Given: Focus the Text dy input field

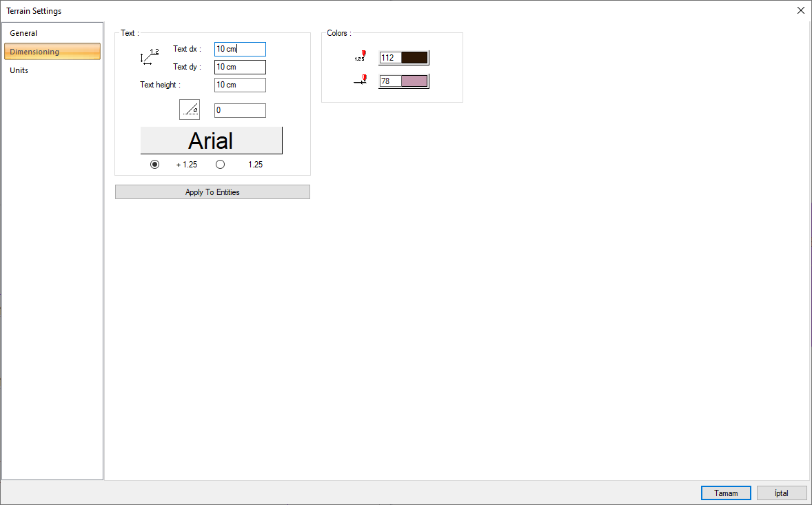Looking at the screenshot, I should 240,67.
